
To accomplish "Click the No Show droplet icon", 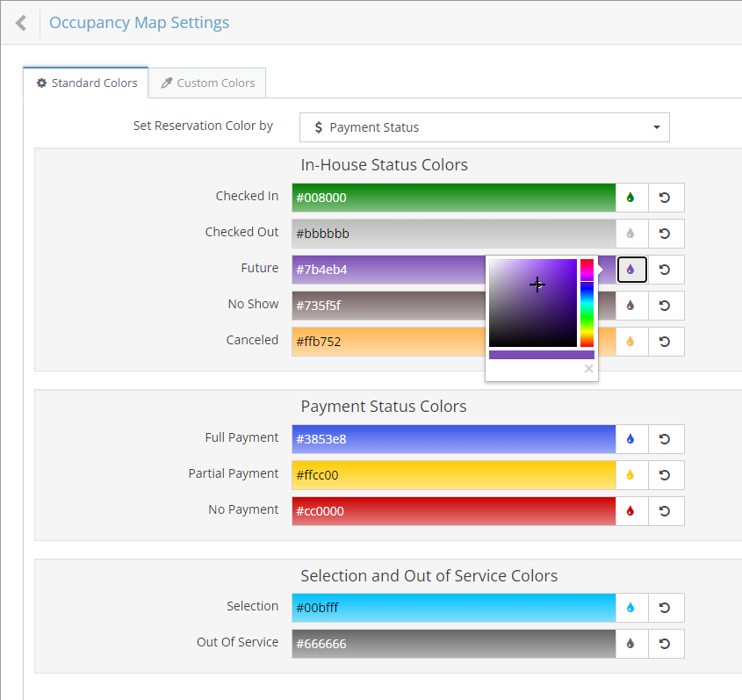I will (x=631, y=305).
